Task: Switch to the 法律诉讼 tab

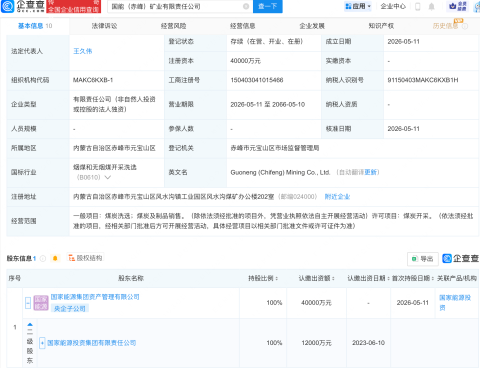Action: coord(104,26)
